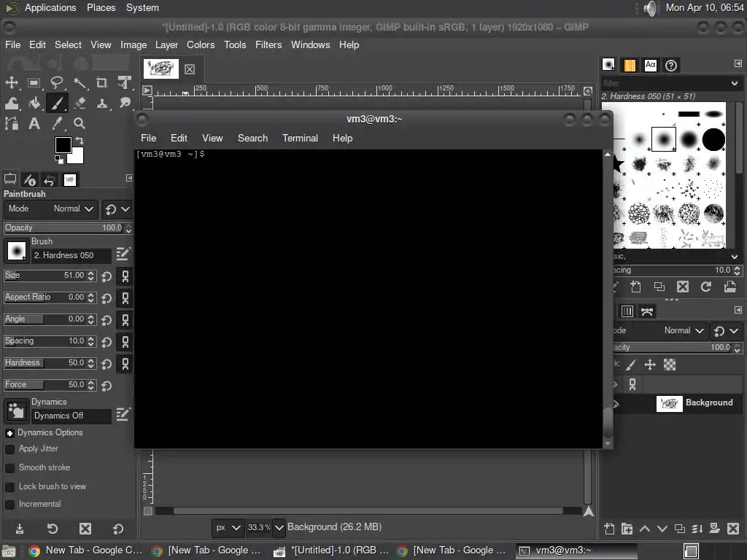
Task: Select the Warp Transform tool
Action: pos(12,103)
